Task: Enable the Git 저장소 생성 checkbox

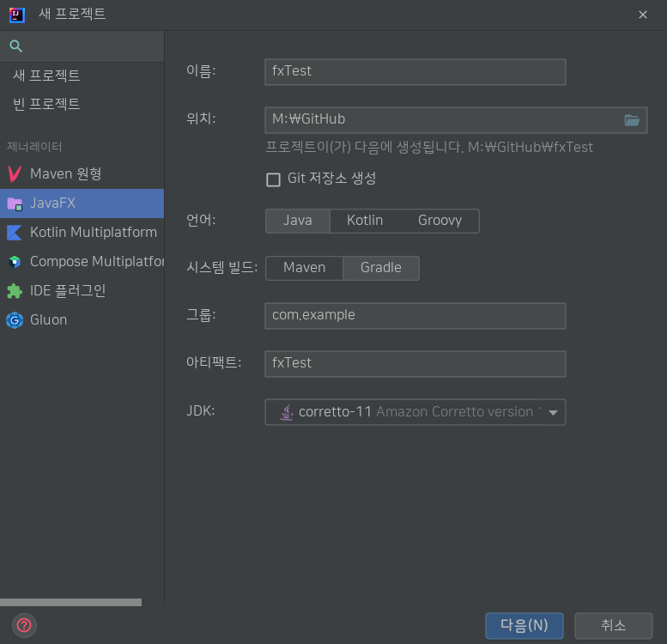Action: point(274,179)
